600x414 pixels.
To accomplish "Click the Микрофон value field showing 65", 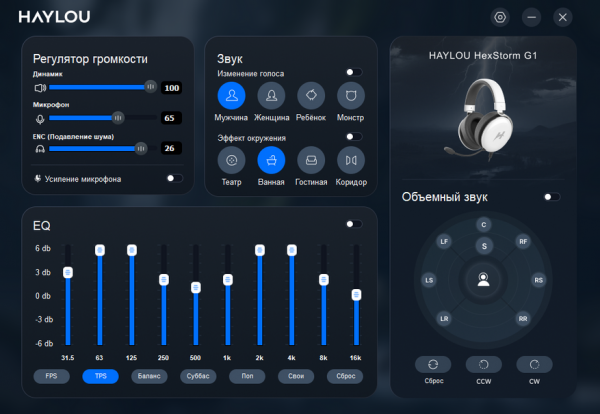I will tap(171, 118).
